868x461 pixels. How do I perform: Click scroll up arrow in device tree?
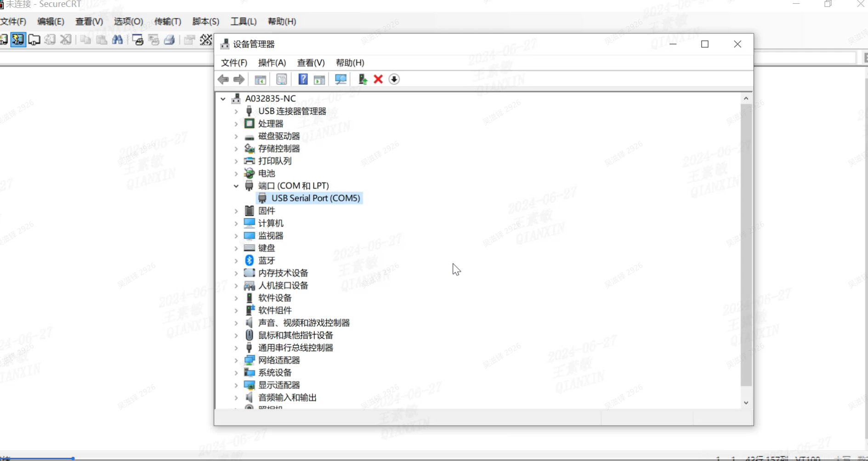coord(746,99)
